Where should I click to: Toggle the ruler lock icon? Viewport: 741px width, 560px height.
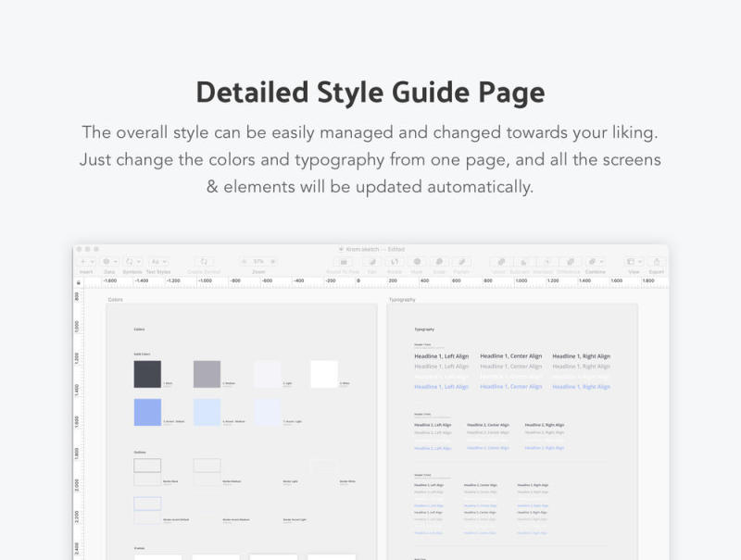[x=79, y=280]
